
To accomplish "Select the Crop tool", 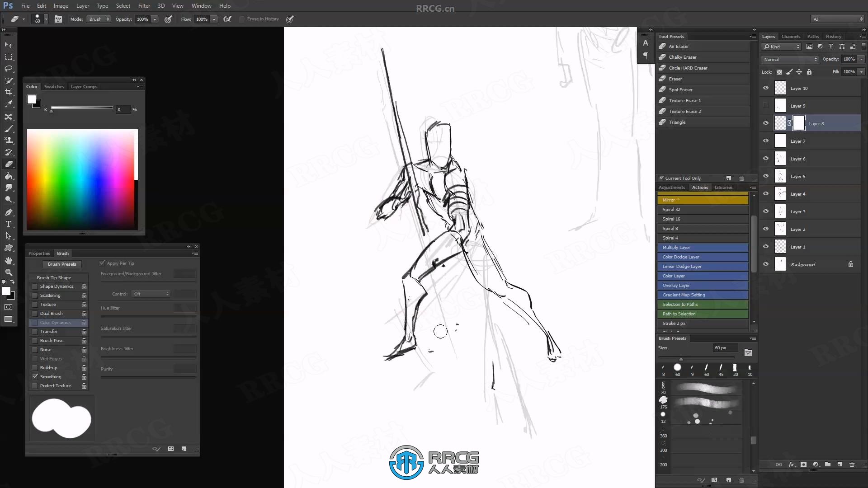I will [x=9, y=92].
